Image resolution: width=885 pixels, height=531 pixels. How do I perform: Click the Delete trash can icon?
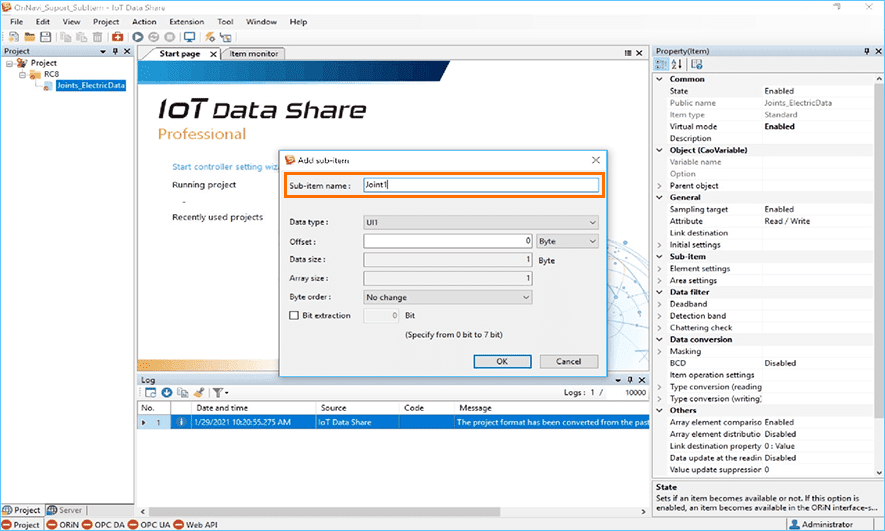coord(98,37)
